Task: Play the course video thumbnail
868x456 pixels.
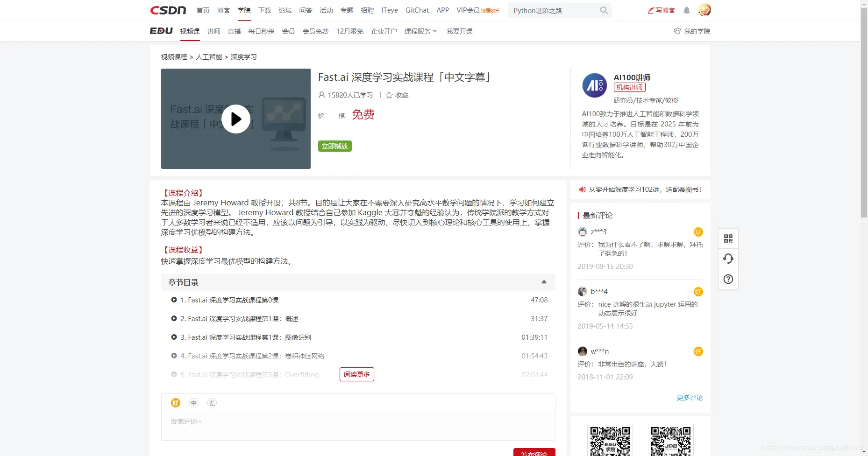Action: pyautogui.click(x=236, y=119)
